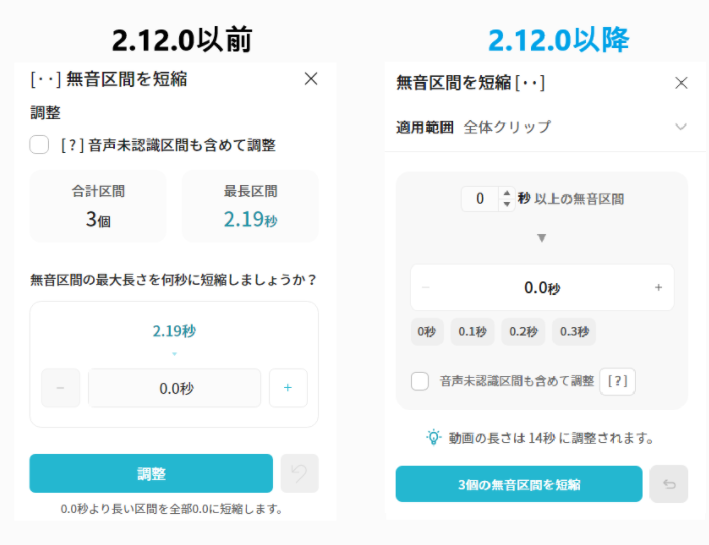The image size is (709, 545).
Task: Increment seconds threshold spinner up arrow
Action: 507,193
